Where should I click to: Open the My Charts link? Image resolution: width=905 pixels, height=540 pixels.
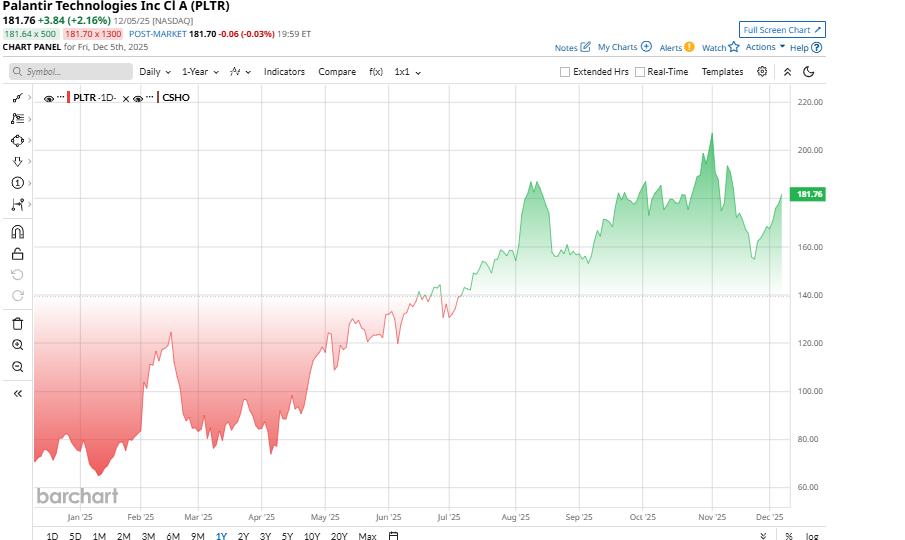click(x=624, y=47)
